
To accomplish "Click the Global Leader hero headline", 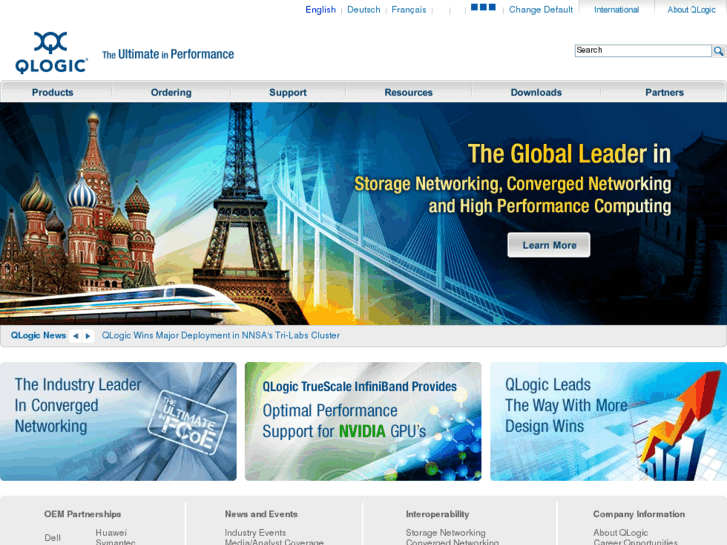I will [x=569, y=154].
